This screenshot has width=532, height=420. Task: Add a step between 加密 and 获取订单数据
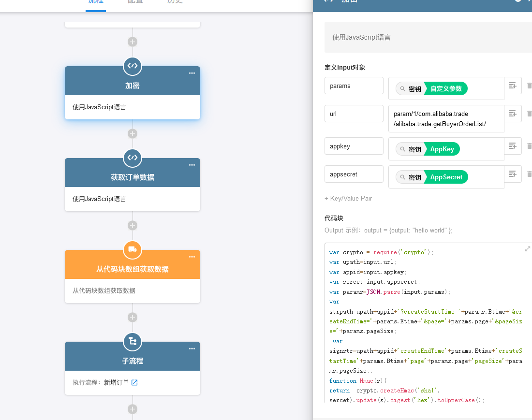coord(133,133)
